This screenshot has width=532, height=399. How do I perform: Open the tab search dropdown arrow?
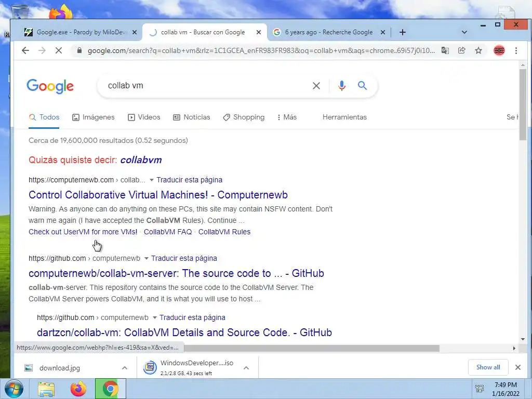coord(464,32)
